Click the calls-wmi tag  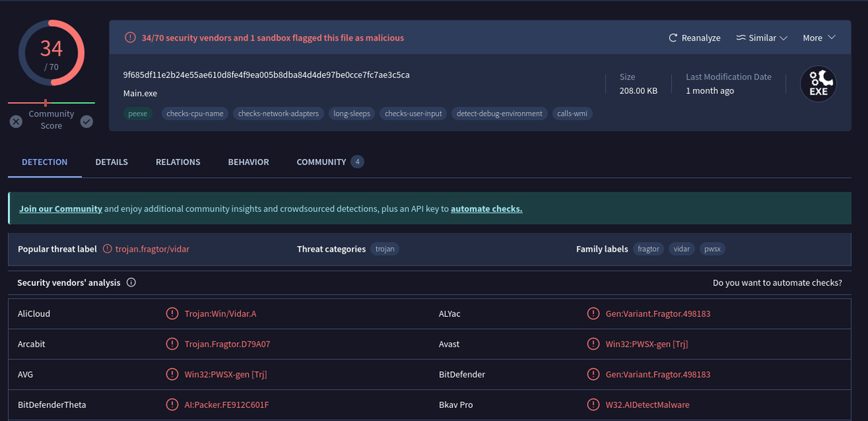[x=571, y=114]
